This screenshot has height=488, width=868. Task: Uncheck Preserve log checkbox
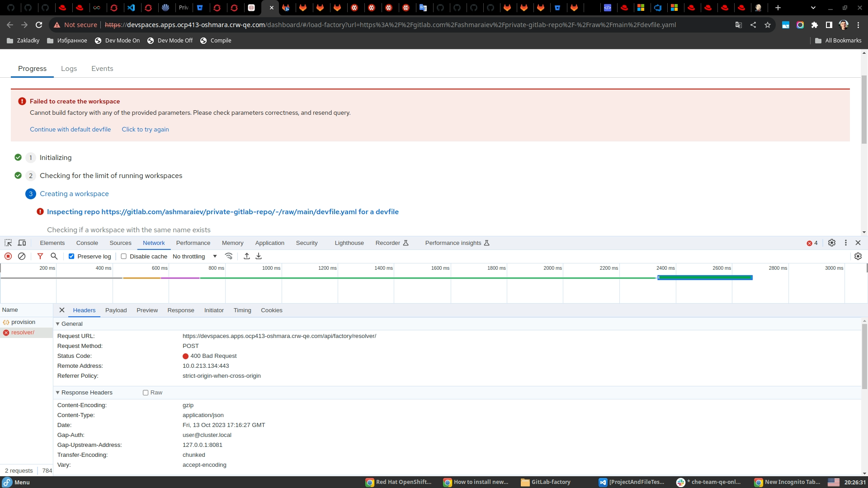click(71, 256)
